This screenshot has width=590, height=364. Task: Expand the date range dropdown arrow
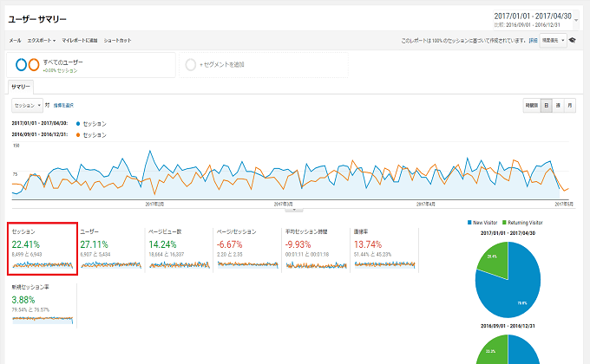(576, 20)
